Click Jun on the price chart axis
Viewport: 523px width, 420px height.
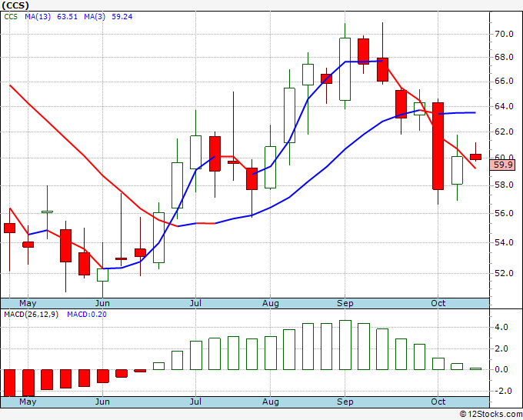point(102,303)
